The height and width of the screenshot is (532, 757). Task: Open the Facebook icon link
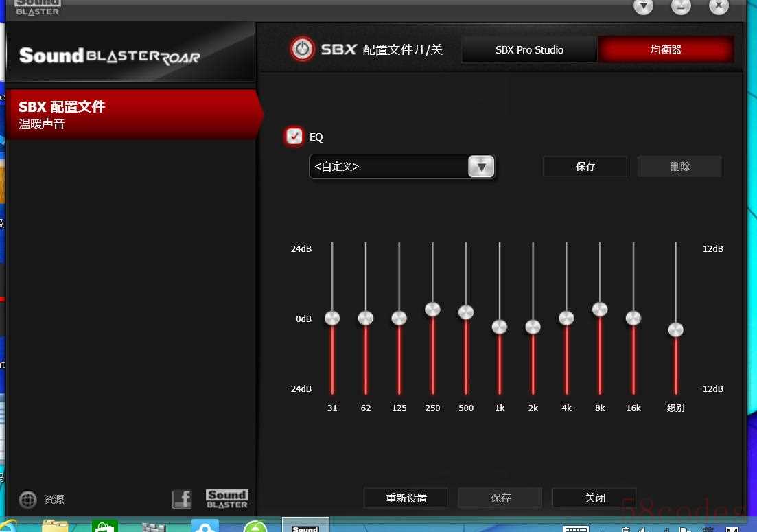click(x=182, y=499)
